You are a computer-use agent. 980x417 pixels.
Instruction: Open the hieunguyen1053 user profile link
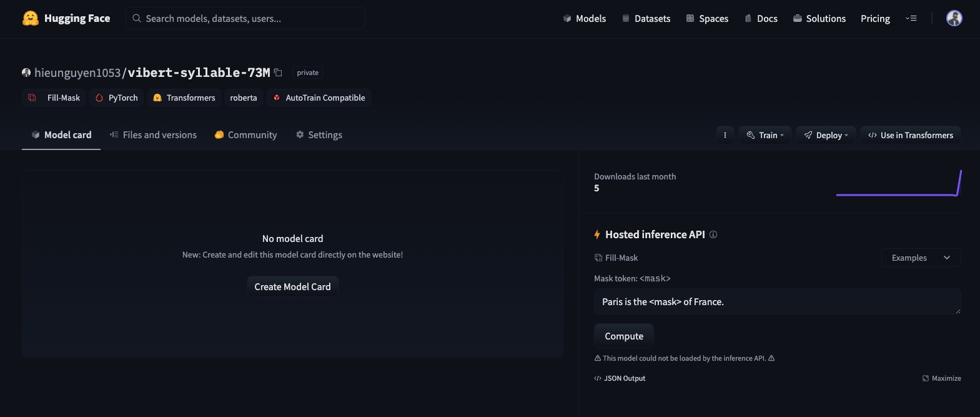[77, 73]
